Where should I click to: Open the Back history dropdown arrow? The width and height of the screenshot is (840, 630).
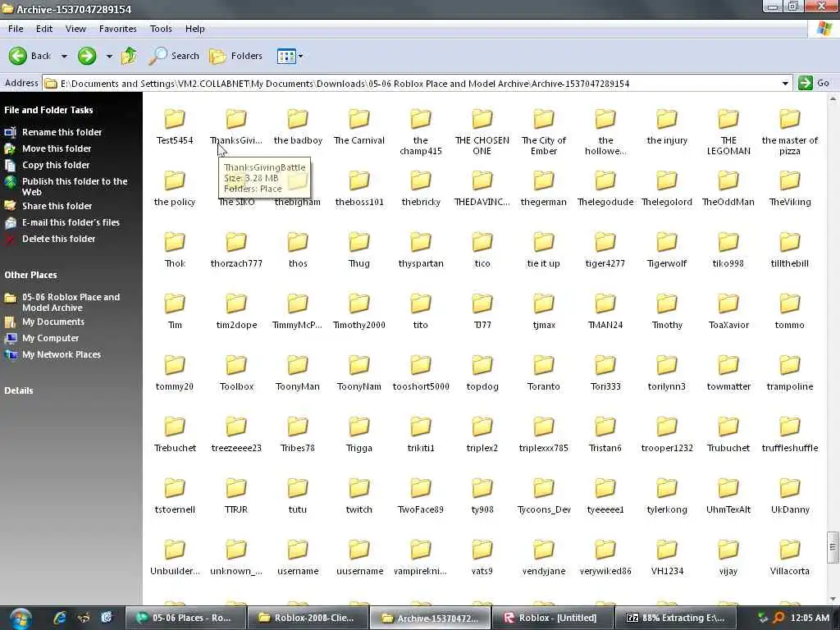pyautogui.click(x=64, y=57)
